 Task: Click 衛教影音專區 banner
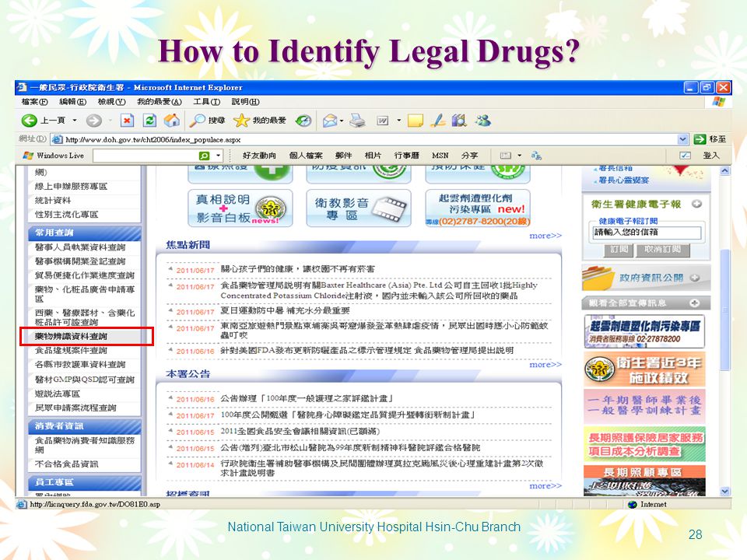point(359,208)
